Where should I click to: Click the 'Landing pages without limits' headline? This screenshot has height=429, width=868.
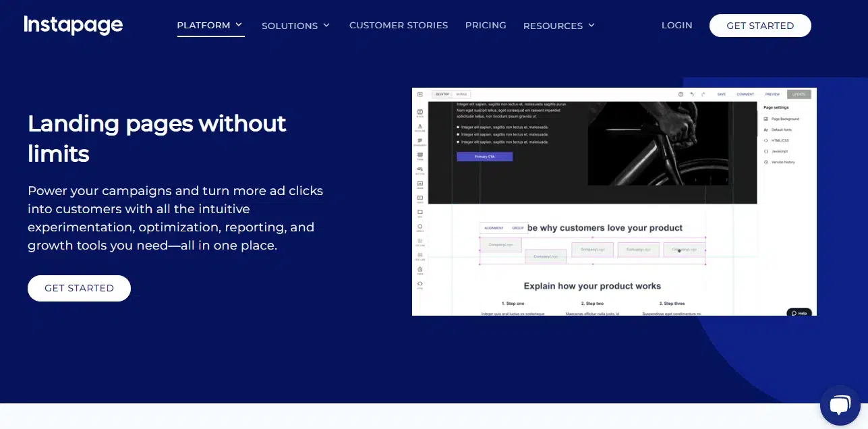coord(157,138)
